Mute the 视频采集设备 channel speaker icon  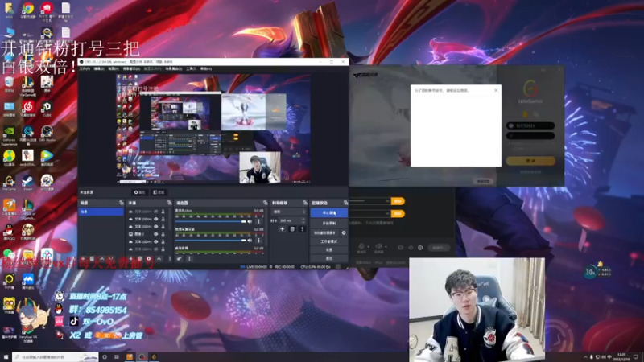(250, 240)
